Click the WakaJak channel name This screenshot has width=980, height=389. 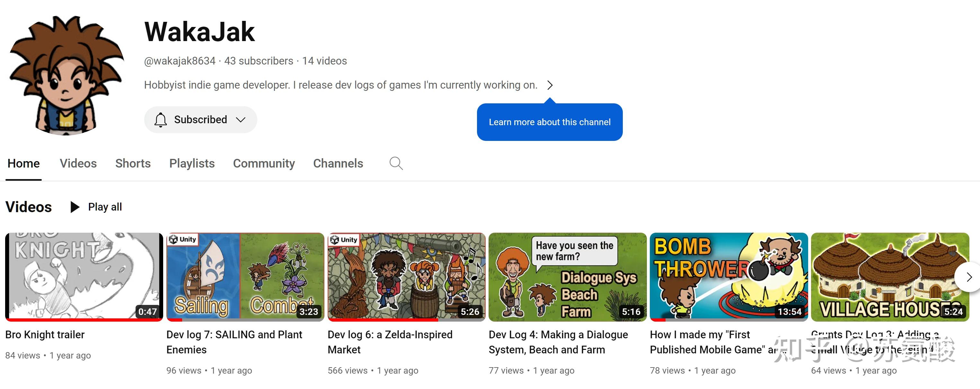(x=199, y=31)
